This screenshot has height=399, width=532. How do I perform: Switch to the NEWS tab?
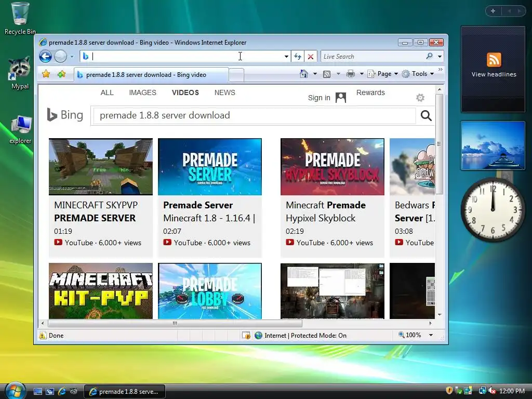pos(224,92)
